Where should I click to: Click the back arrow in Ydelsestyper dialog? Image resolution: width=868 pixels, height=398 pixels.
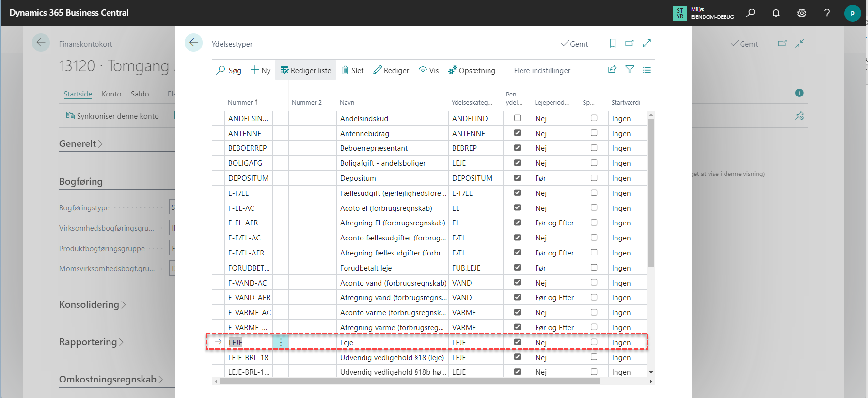click(193, 43)
